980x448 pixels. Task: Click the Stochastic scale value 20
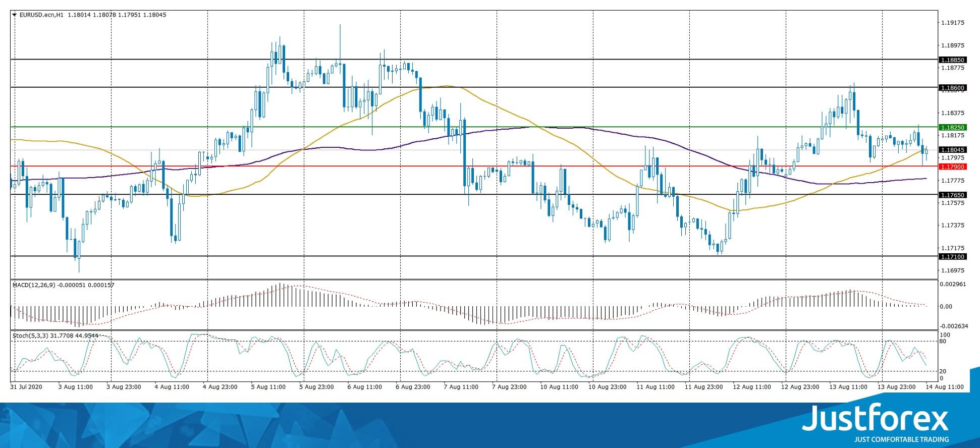click(943, 371)
